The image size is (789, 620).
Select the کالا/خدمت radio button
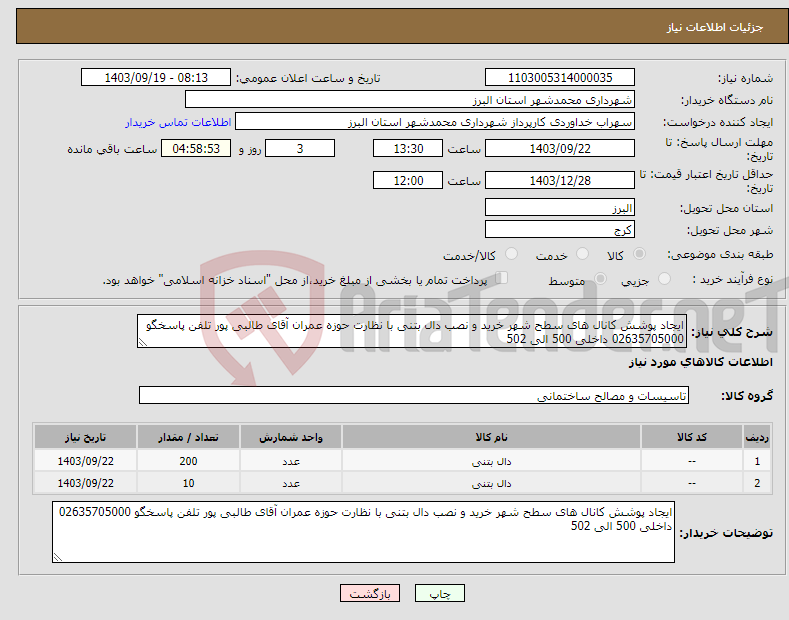[x=511, y=254]
